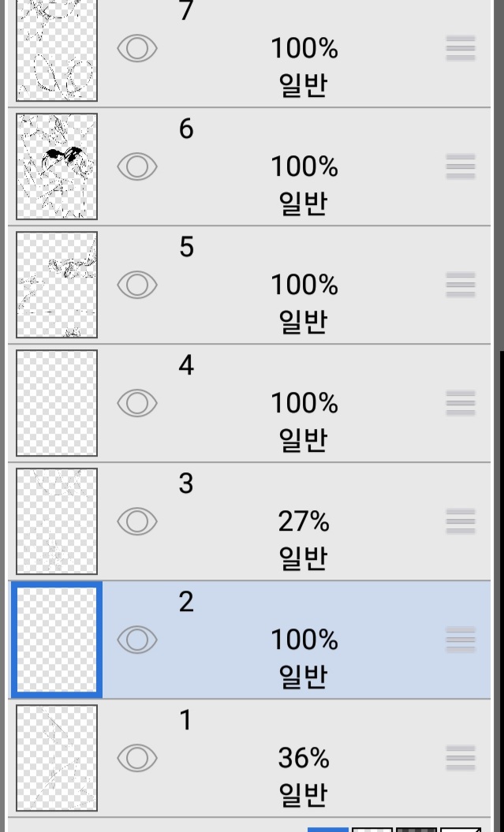Click layer 4's three-line handle
This screenshot has height=832, width=504.
461,403
